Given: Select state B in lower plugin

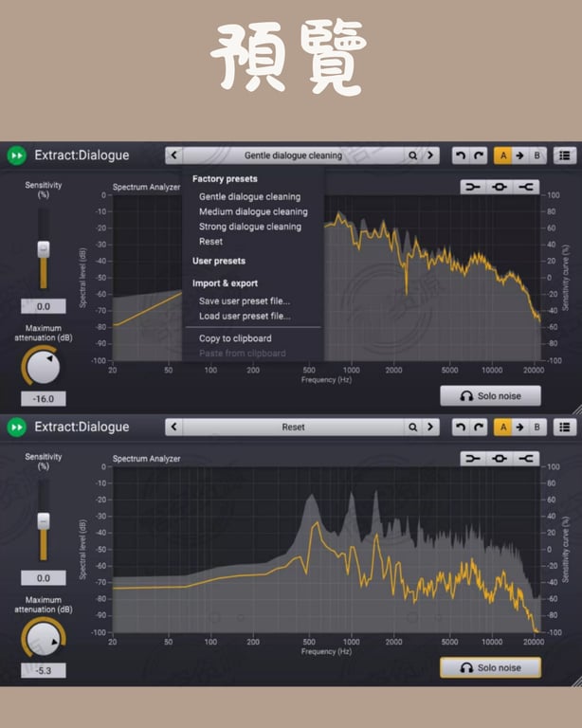Looking at the screenshot, I should 537,427.
